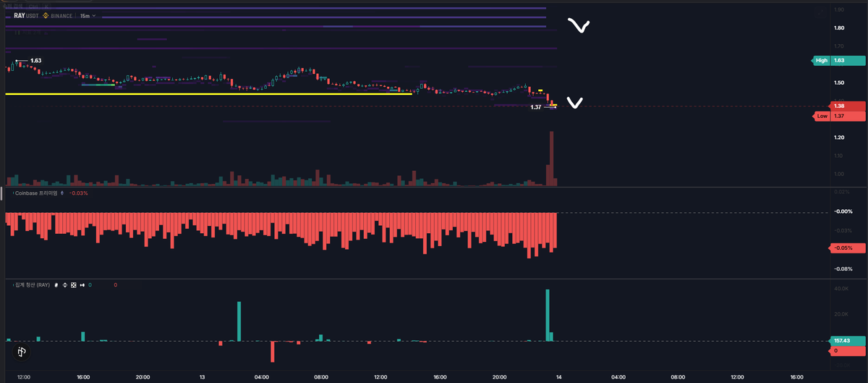
Task: Click the Coinbase 프리미엄 indicator label
Action: [x=35, y=193]
